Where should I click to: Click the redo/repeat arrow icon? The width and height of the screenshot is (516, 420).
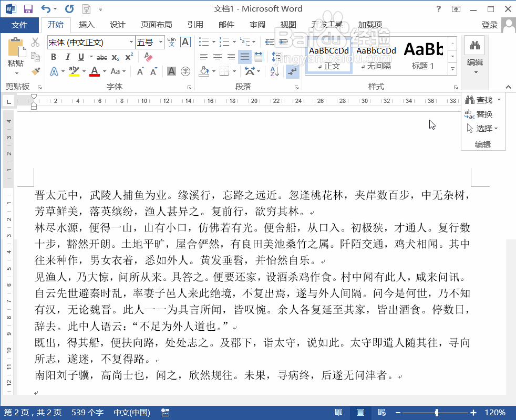[69, 9]
